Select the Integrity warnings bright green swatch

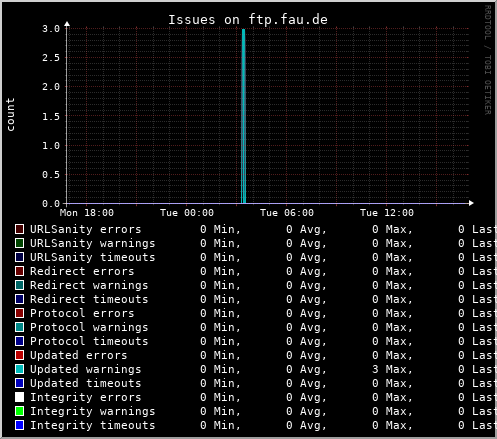(19, 411)
